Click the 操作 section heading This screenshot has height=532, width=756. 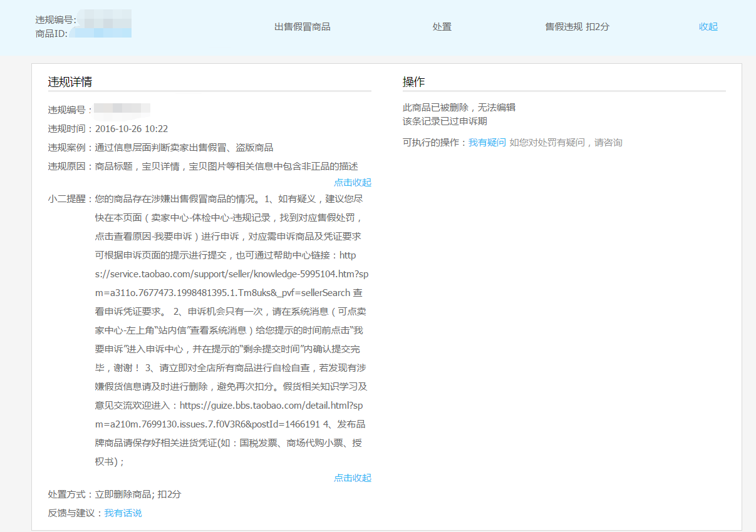point(413,82)
